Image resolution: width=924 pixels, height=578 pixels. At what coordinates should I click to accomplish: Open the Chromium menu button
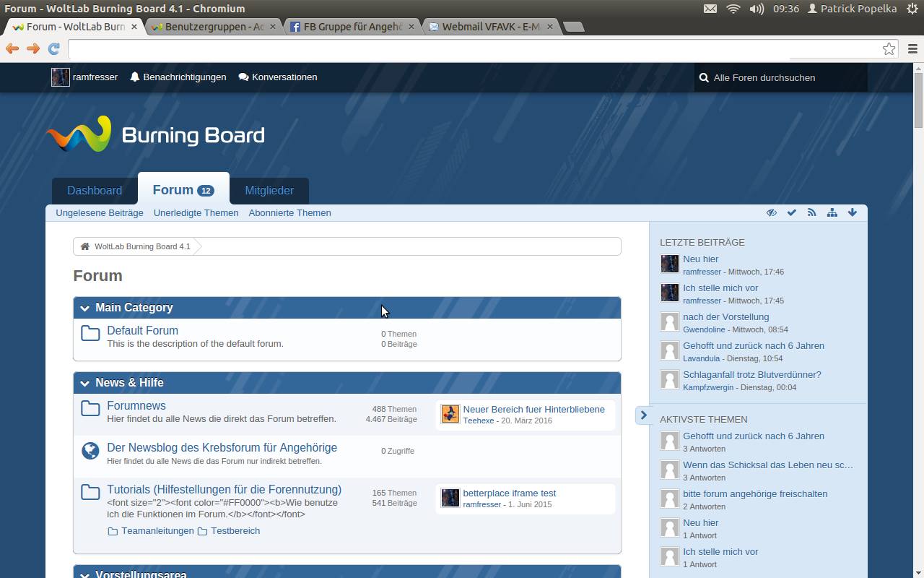click(x=912, y=48)
